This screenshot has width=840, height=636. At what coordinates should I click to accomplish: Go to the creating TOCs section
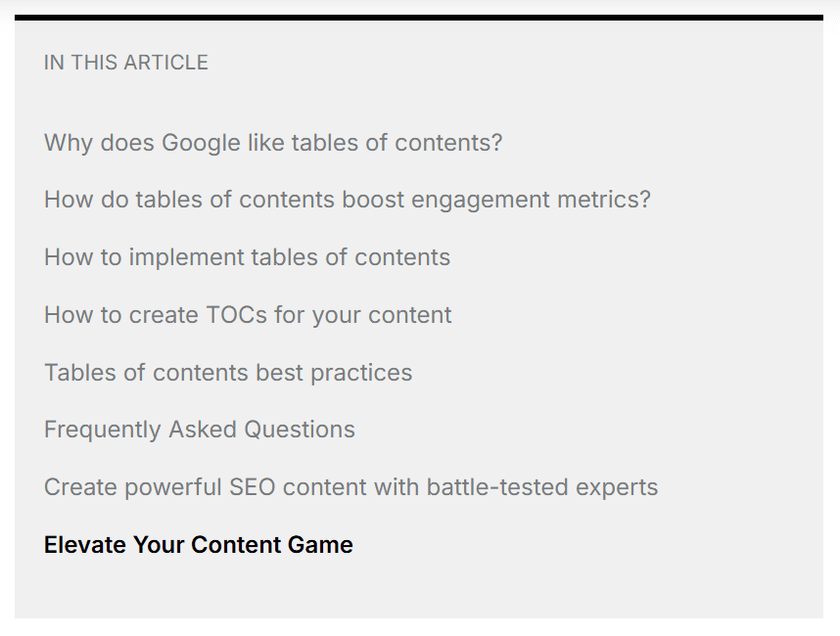pos(248,315)
